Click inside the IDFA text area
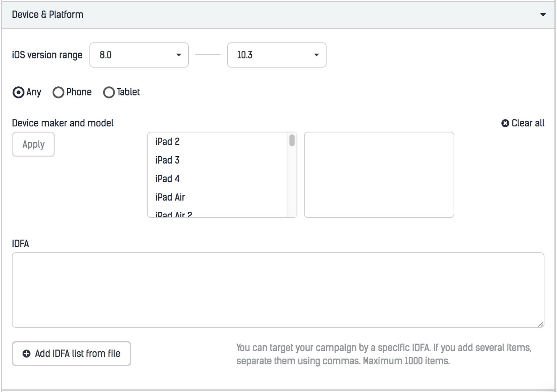 point(278,290)
